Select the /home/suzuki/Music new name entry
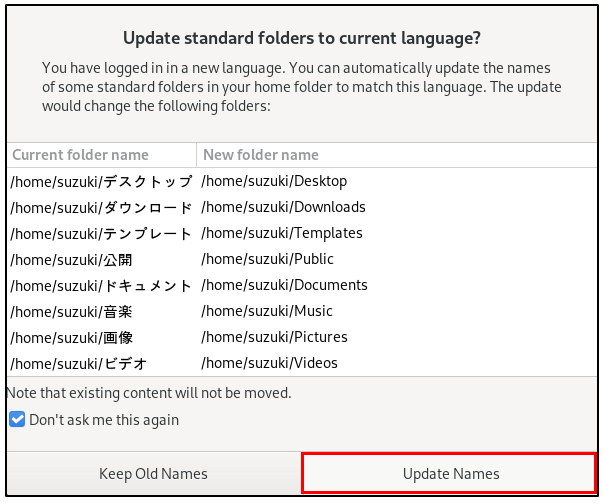The image size is (603, 504). (267, 311)
